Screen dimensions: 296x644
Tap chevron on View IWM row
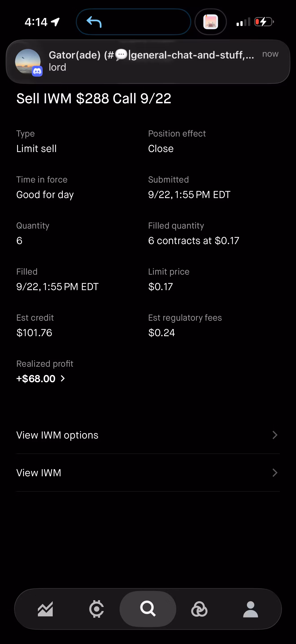[275, 473]
